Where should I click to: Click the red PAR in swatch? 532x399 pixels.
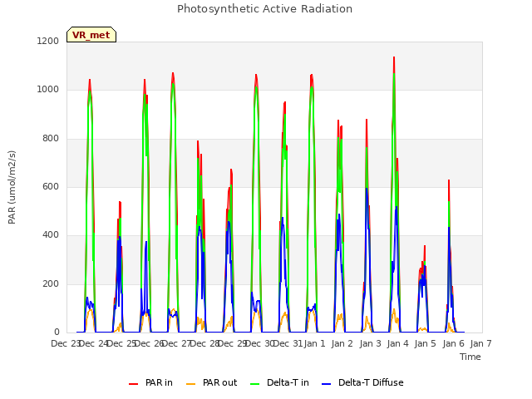coord(133,384)
